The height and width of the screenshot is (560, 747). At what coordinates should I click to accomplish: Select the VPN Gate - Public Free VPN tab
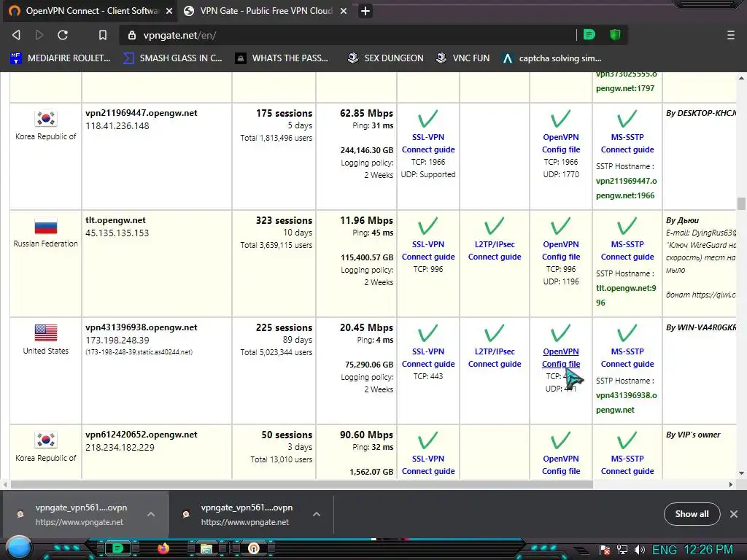[x=266, y=11]
